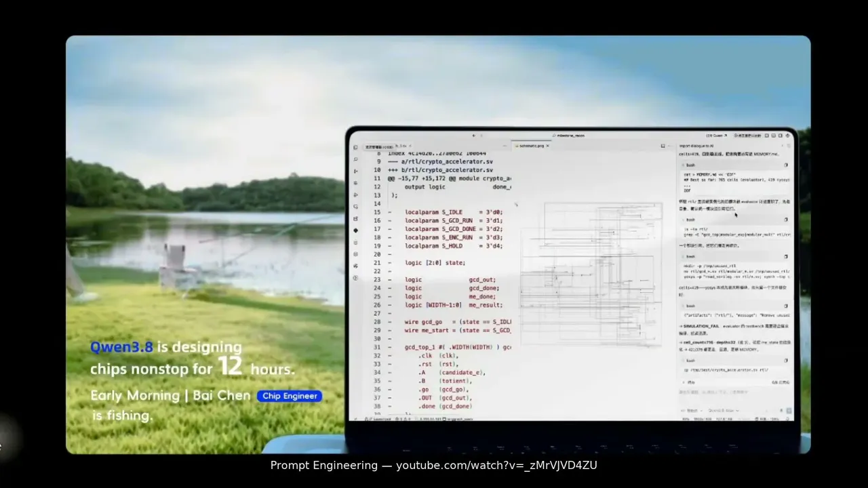868x488 pixels.
Task: Collapse the 'cat > MEMORY.md' bash block
Action: point(682,165)
